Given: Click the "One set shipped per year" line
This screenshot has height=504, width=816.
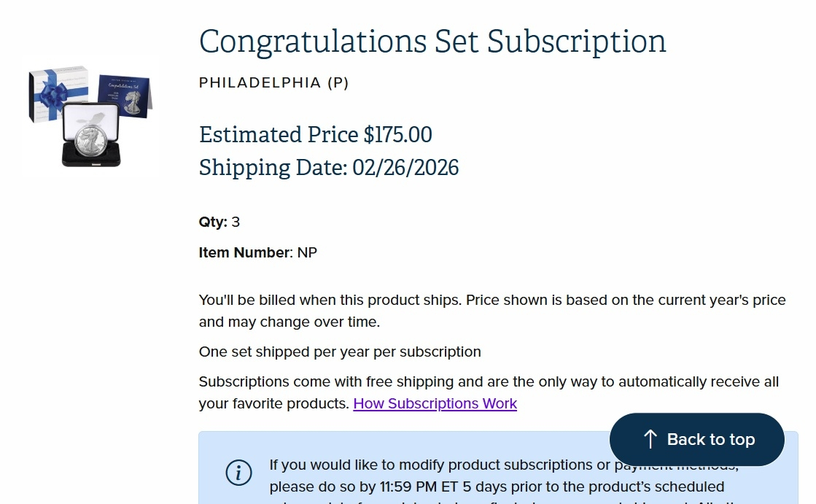Looking at the screenshot, I should [x=340, y=352].
